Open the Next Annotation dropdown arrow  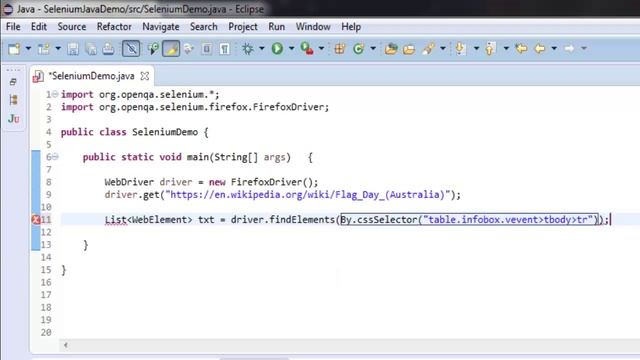pos(476,49)
